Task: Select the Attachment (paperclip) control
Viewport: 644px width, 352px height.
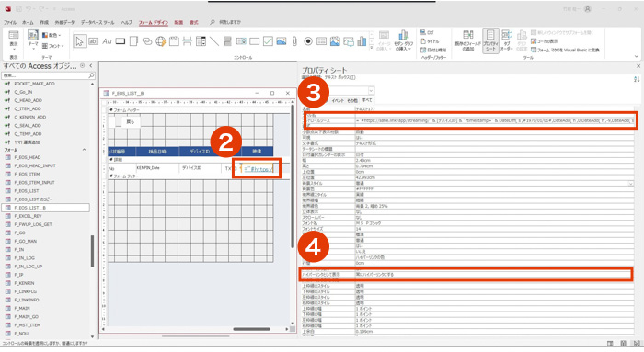Action: (x=294, y=41)
